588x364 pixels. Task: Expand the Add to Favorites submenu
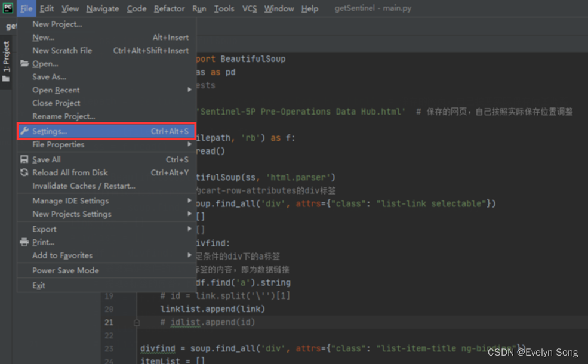[x=61, y=255]
